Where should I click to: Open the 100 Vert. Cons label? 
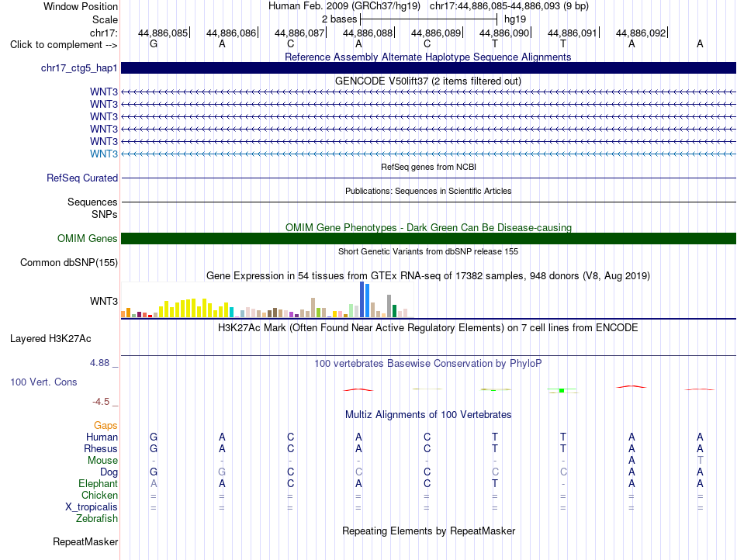point(43,382)
